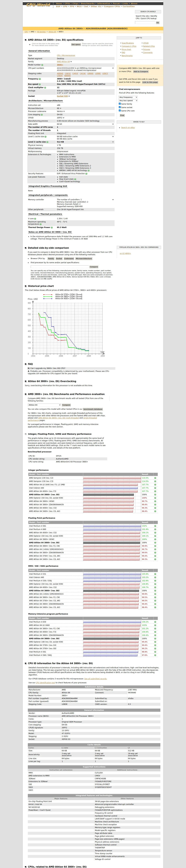Open Compare CPUs in secondary navigation
This screenshot has height=868, width=186.
point(112,6)
